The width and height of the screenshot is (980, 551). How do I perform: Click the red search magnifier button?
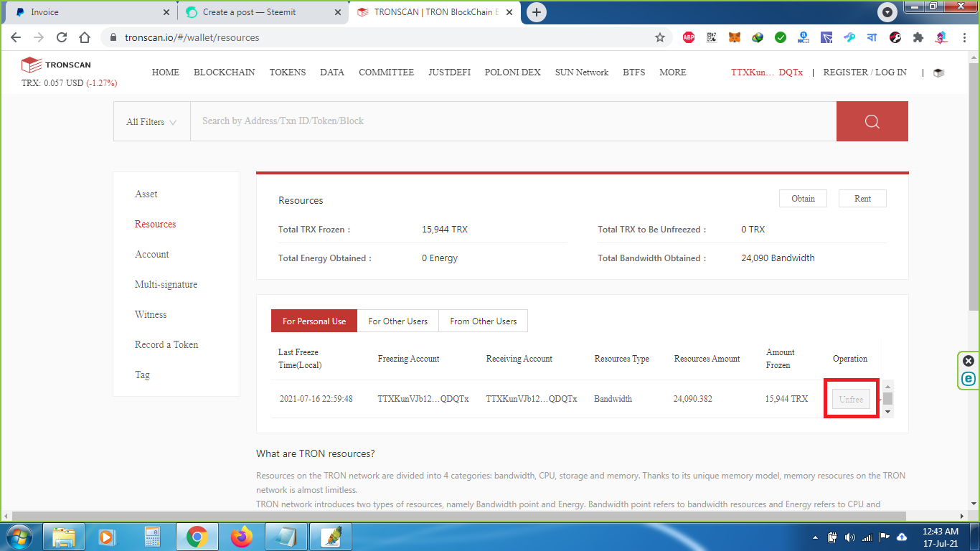872,121
